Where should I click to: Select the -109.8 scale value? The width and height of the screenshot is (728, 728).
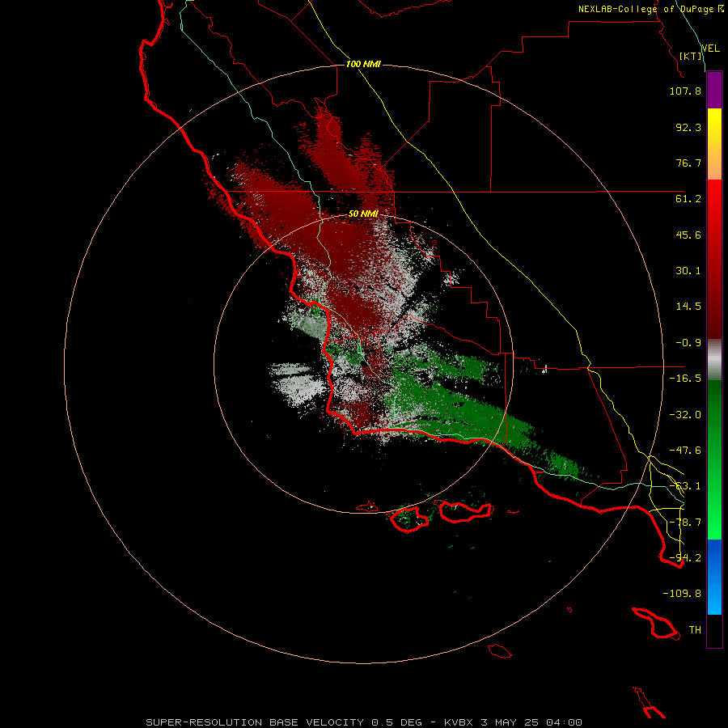(x=682, y=594)
